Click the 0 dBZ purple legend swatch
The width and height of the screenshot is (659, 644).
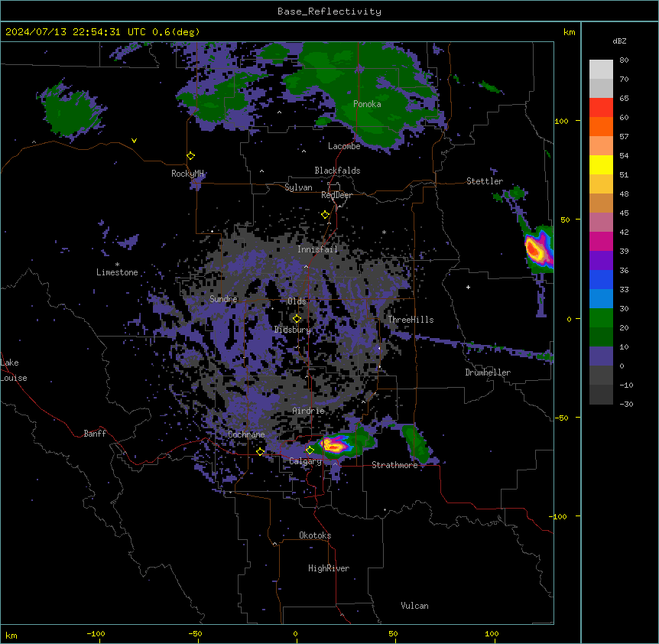point(601,356)
